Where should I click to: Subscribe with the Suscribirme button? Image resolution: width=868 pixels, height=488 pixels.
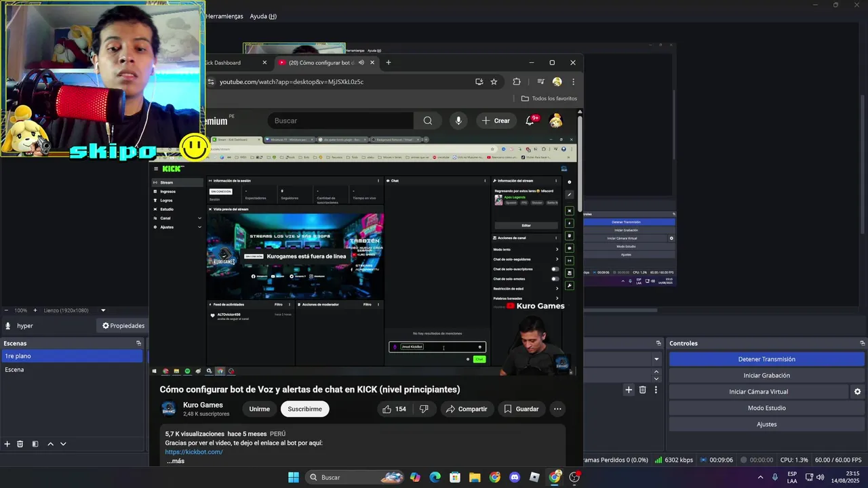coord(305,409)
